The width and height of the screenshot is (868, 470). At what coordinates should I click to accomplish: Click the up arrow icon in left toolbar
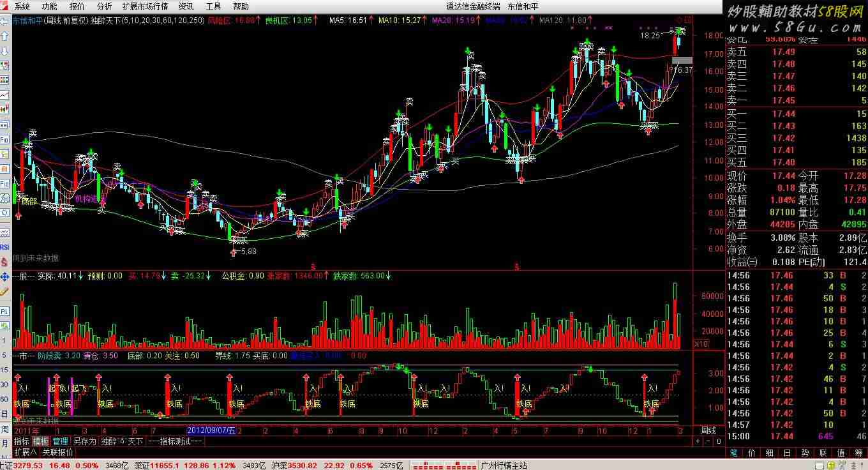(x=5, y=36)
